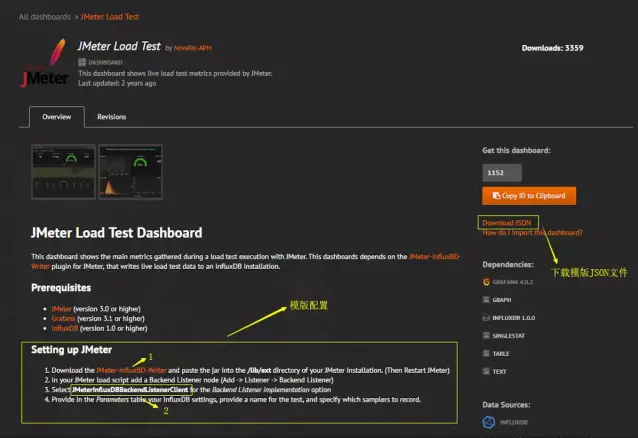This screenshot has width=638, height=438.
Task: Click the Singlestat panel icon
Action: point(486,335)
